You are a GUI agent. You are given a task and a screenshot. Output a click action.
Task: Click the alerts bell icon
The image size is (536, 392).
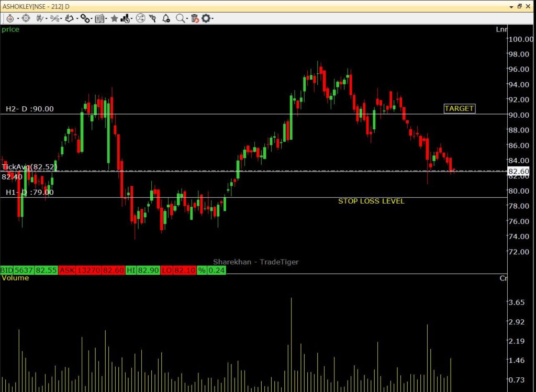click(x=165, y=18)
